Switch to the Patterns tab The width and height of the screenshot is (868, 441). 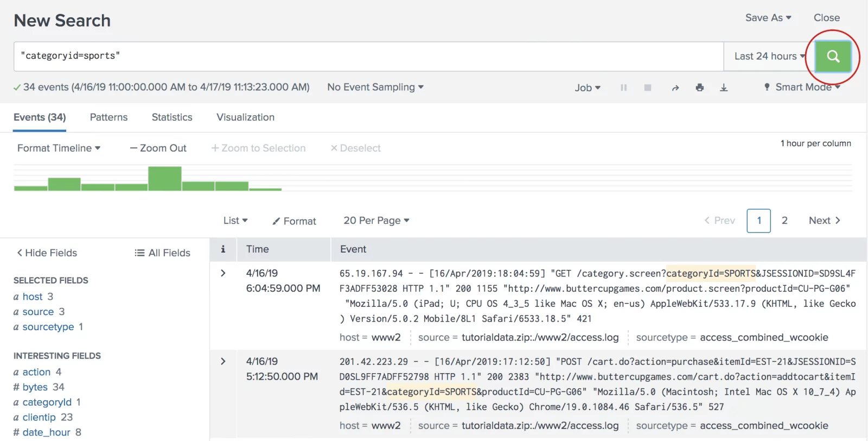tap(108, 117)
